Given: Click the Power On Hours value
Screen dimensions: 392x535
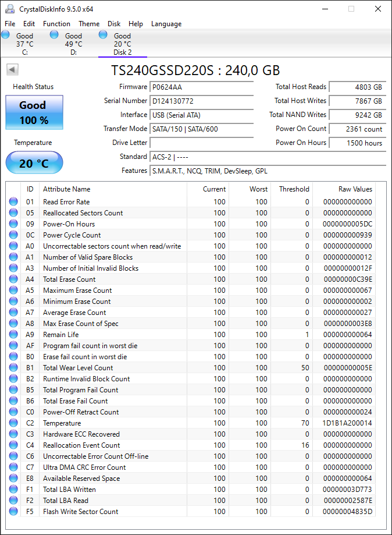Looking at the screenshot, I should click(x=358, y=143).
